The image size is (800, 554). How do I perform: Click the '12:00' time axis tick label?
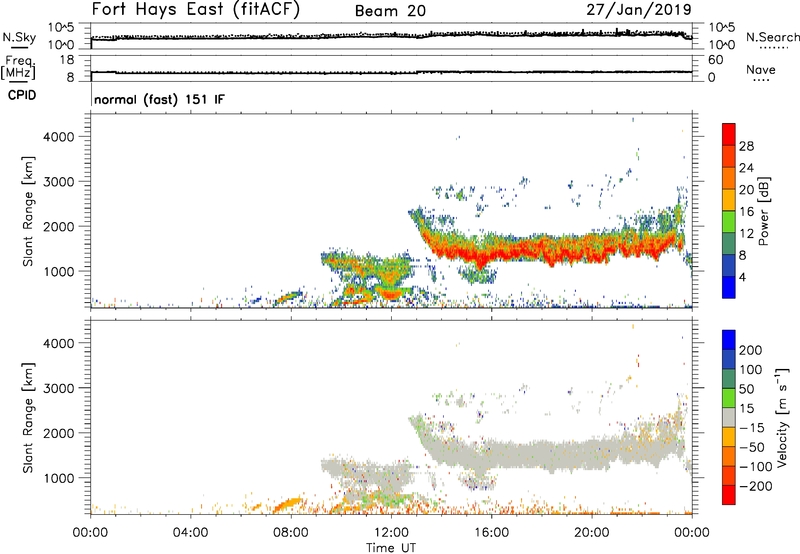coord(391,533)
